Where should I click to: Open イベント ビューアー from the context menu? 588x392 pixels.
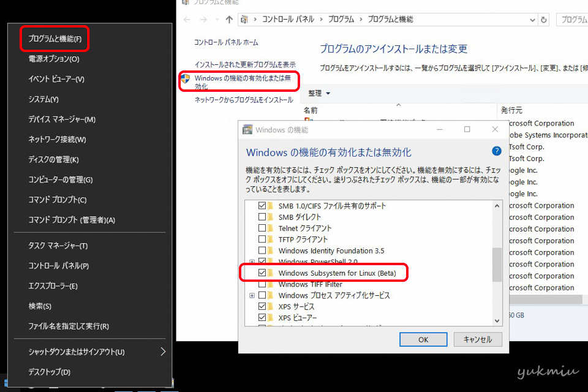(56, 79)
